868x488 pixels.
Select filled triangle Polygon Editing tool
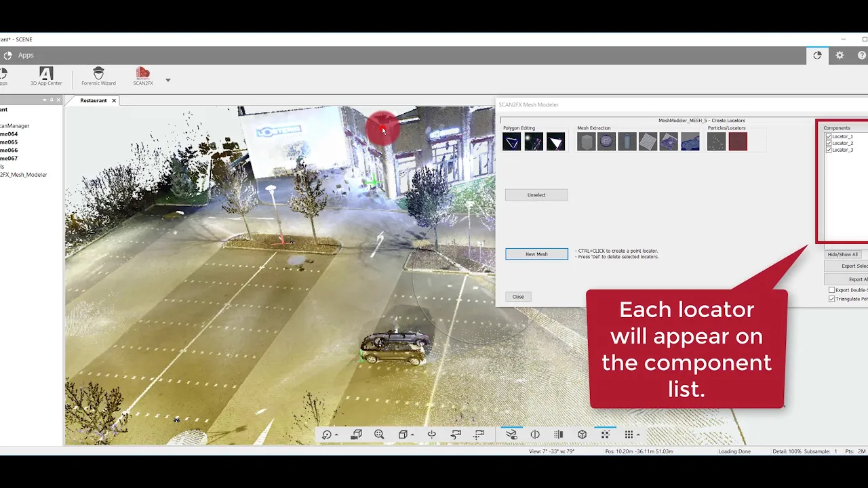[555, 142]
